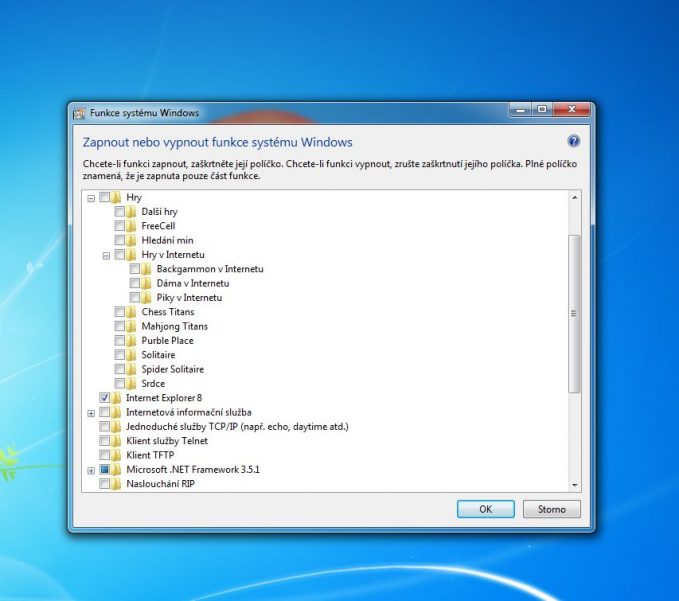
Task: Select the Backgammon v Internetu label
Action: (x=210, y=269)
